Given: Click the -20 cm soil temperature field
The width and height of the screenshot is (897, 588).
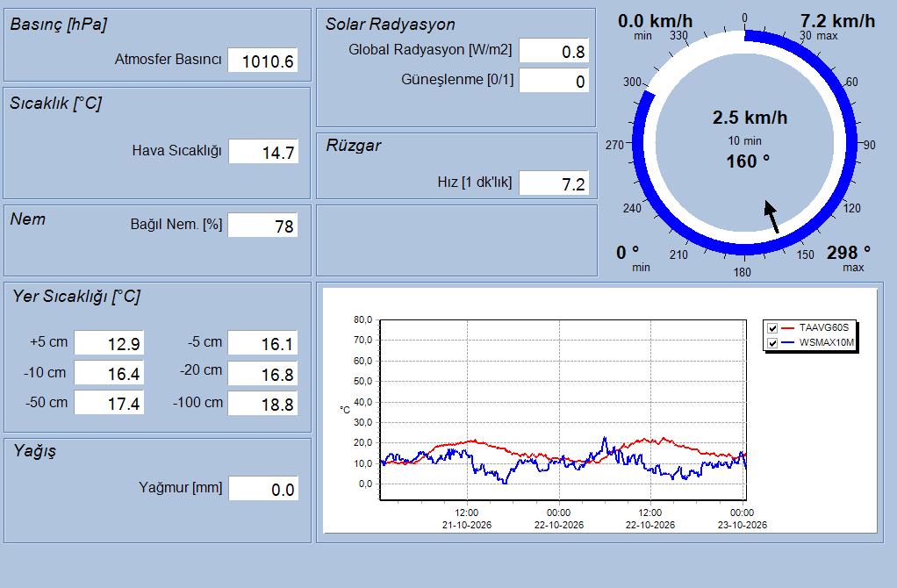Looking at the screenshot, I should pos(262,374).
